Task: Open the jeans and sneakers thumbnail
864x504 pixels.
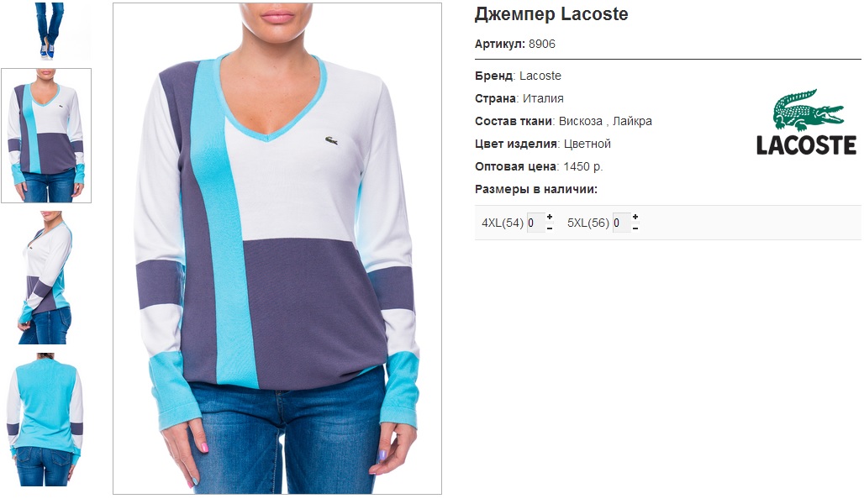Action: 46,30
